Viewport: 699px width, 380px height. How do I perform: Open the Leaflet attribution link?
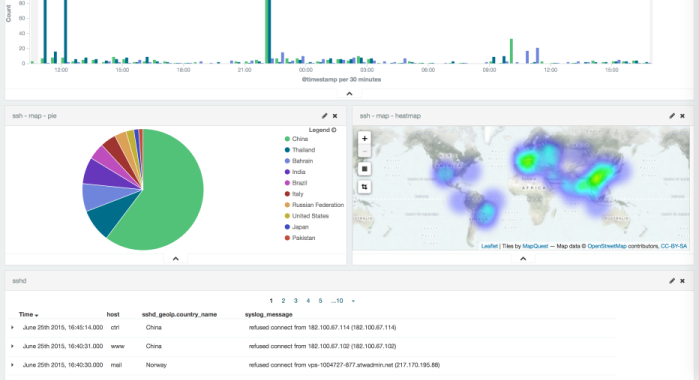click(489, 246)
